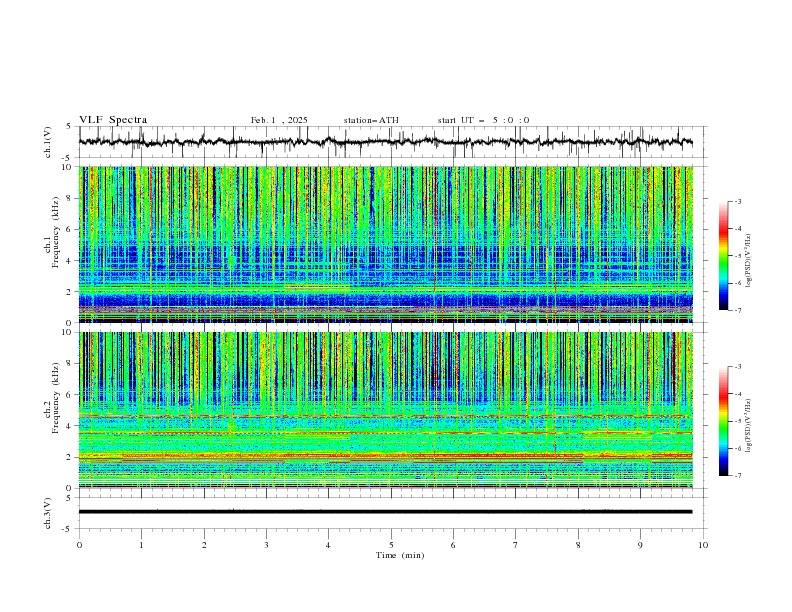This screenshot has width=792, height=612.
Task: Click the "ch.1(V)" axis label
Action: tap(48, 142)
